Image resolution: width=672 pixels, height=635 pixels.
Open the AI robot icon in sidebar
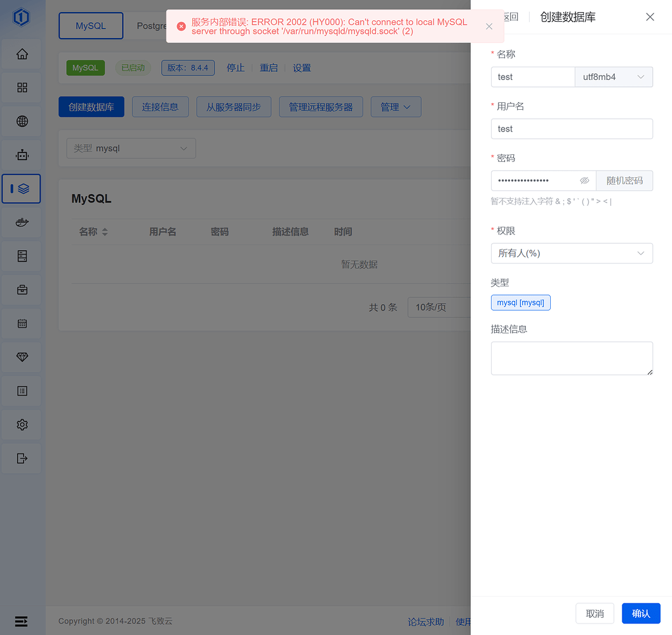click(21, 155)
